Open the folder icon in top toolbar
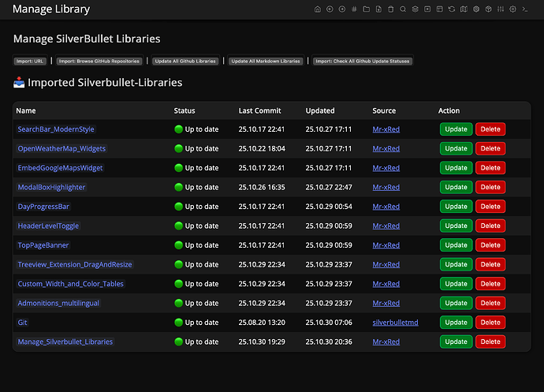Image resolution: width=544 pixels, height=392 pixels. pyautogui.click(x=367, y=9)
